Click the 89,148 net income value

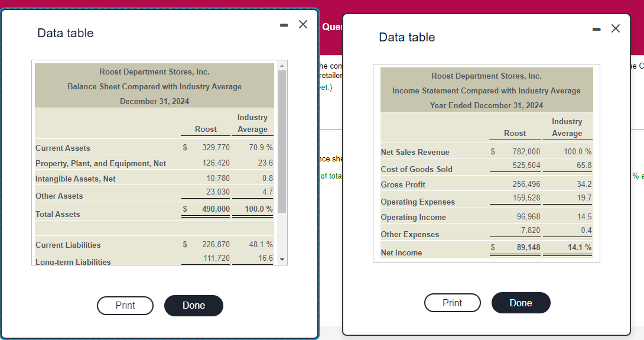click(528, 248)
